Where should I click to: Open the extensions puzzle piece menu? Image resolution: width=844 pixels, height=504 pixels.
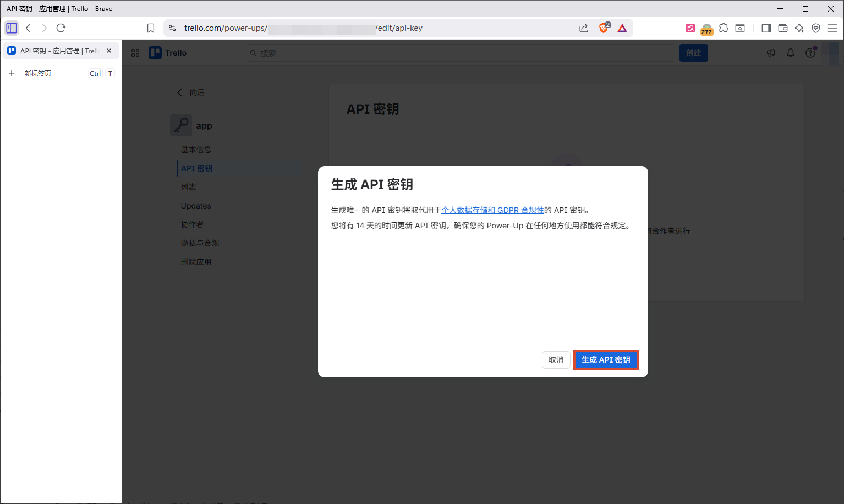point(724,28)
